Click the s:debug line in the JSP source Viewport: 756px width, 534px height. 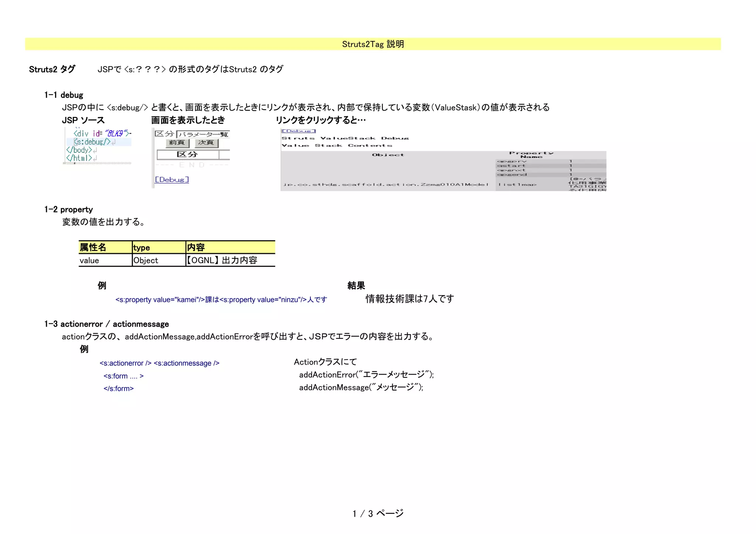click(x=92, y=142)
